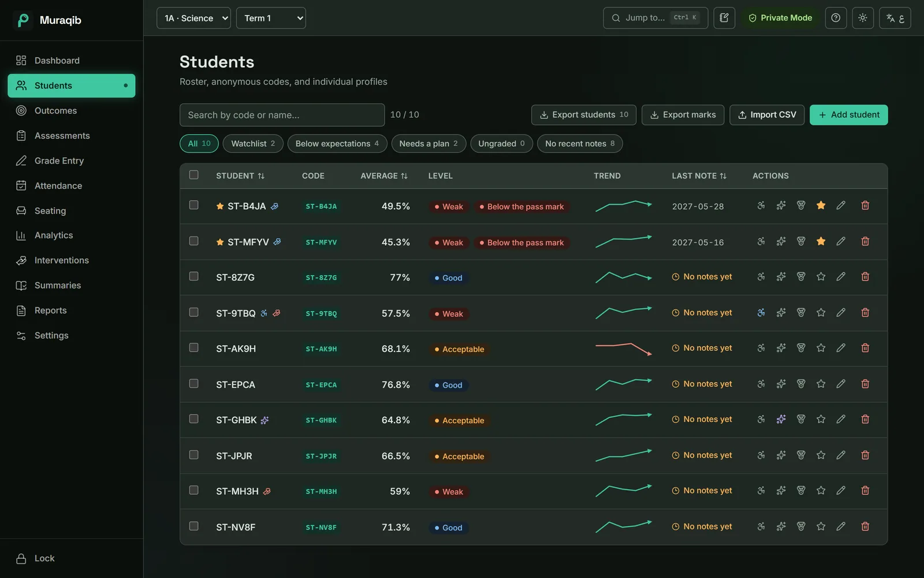
Task: Check the box for student ST-B4JA
Action: click(194, 205)
